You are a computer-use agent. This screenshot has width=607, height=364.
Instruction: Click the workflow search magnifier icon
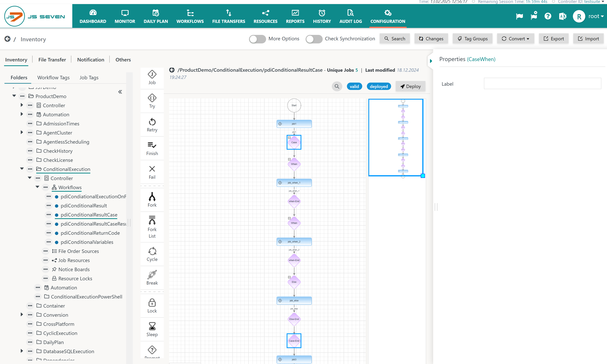coord(337,86)
